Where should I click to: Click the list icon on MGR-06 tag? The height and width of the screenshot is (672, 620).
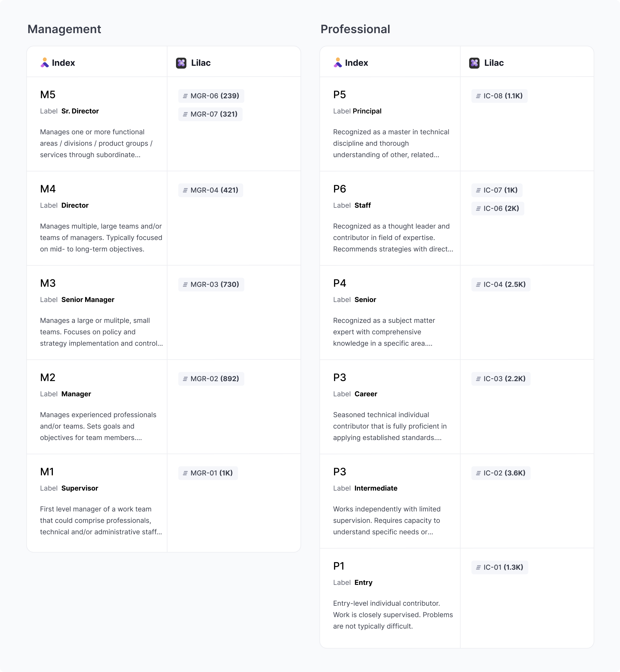click(x=185, y=96)
